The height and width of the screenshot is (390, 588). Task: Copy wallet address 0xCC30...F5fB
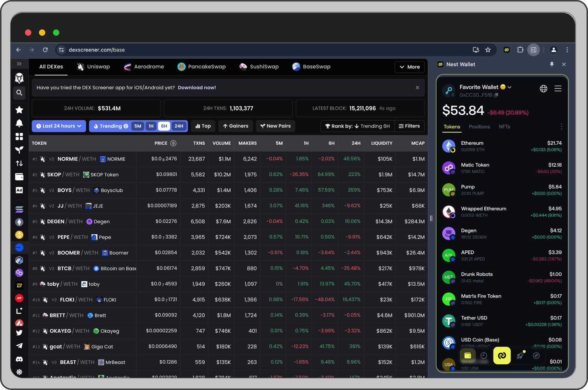coord(496,95)
